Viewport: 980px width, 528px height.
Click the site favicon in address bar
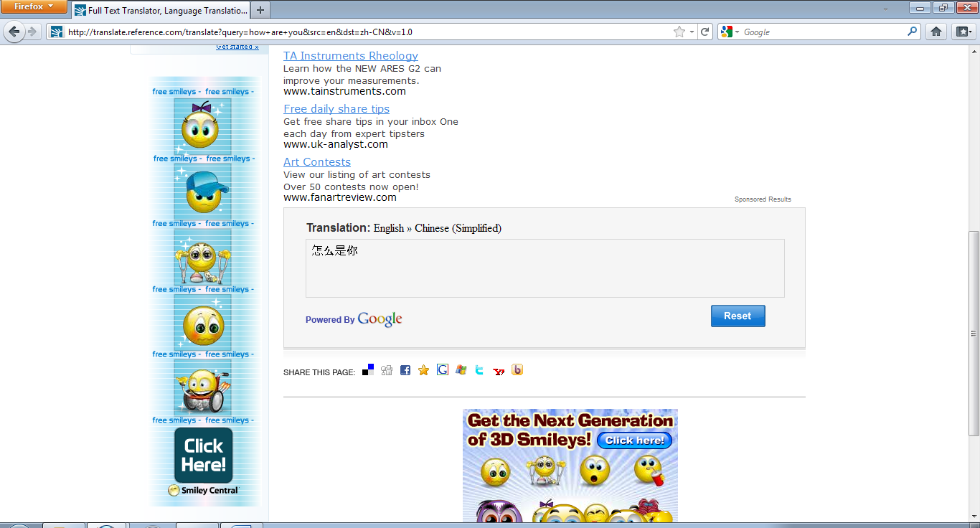[57, 32]
